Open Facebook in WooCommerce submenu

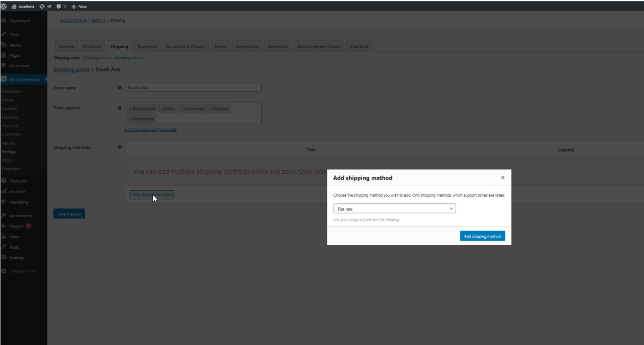(x=9, y=117)
